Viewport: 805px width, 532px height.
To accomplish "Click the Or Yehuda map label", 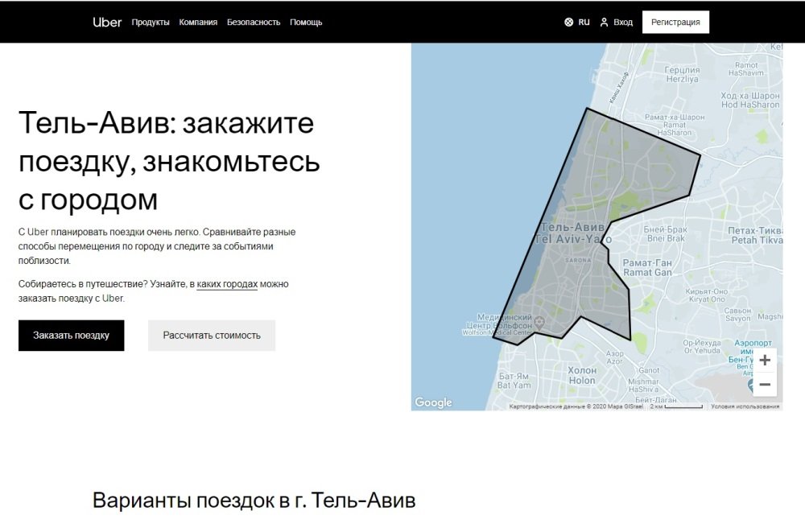I will 702,347.
